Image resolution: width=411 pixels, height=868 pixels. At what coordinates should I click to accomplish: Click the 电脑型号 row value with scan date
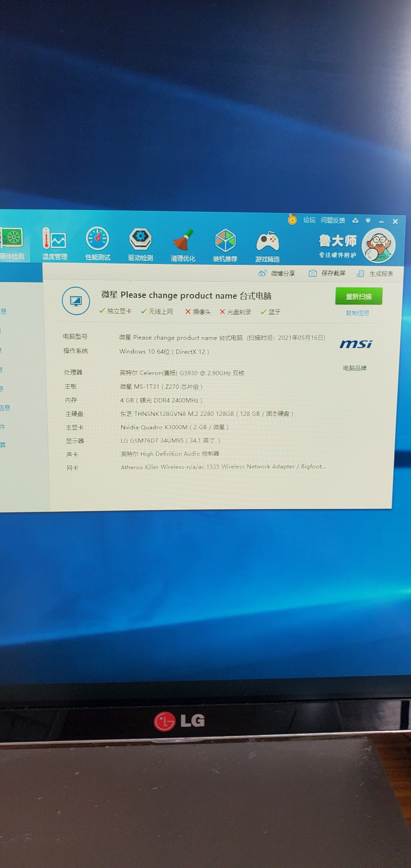click(222, 338)
